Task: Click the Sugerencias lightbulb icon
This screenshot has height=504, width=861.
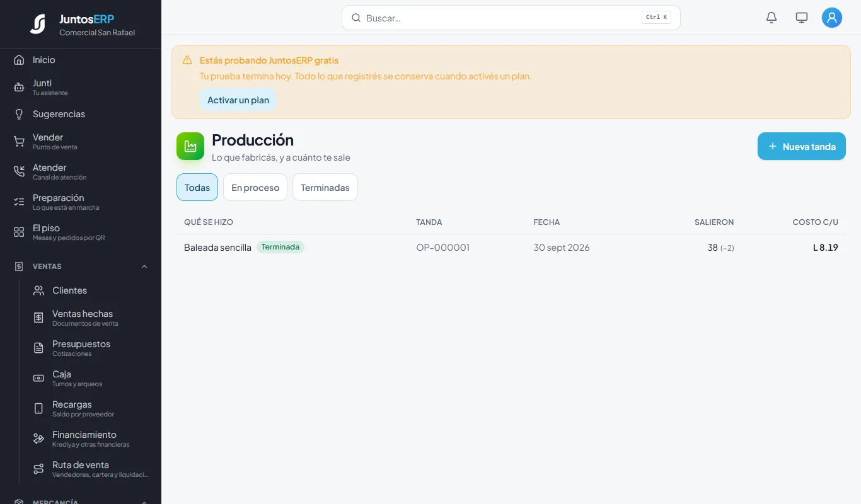Action: (x=19, y=114)
